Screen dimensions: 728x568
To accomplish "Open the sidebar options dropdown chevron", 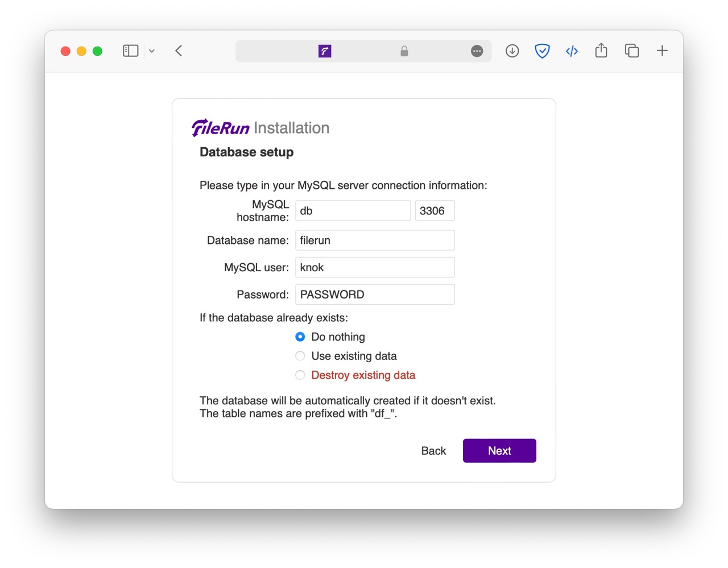I will 152,51.
